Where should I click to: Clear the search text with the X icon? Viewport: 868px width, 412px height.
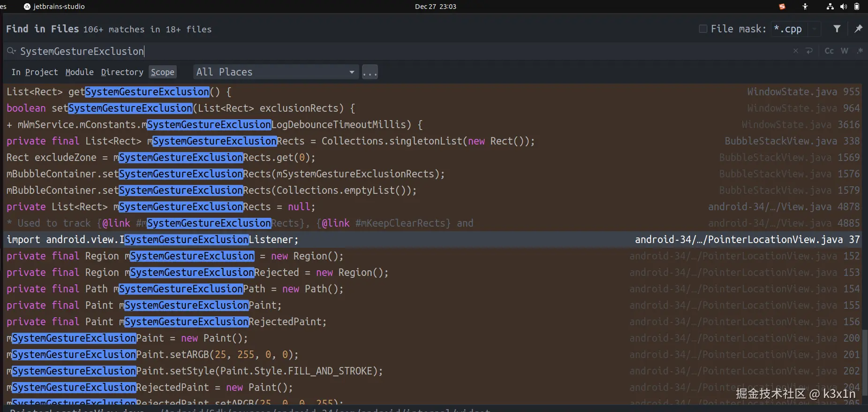[x=795, y=51]
